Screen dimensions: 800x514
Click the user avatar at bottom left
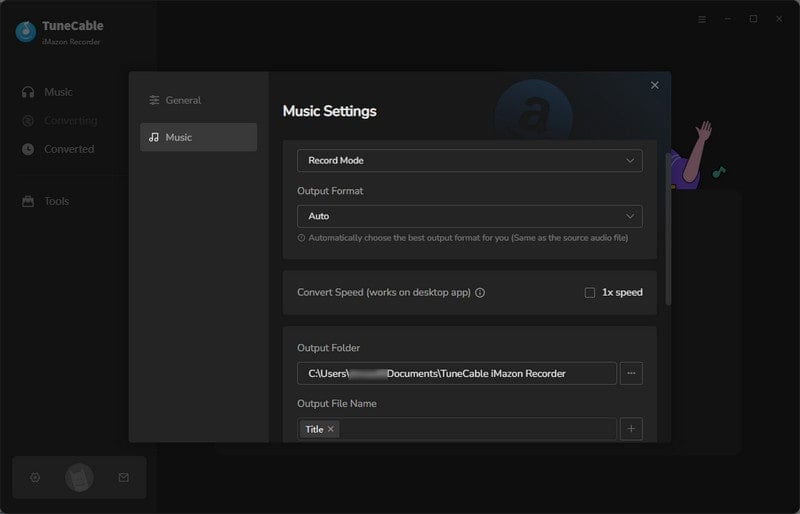pos(79,477)
